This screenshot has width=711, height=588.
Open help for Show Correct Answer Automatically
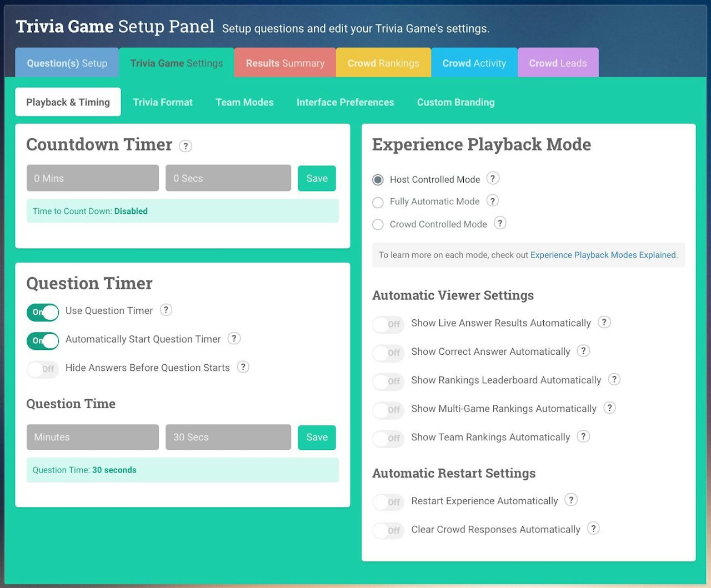583,351
